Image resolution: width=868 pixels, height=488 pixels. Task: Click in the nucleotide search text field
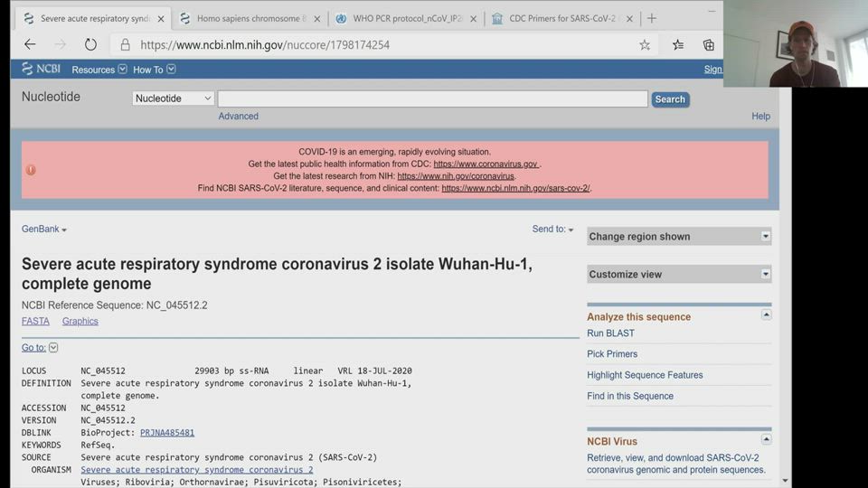click(432, 99)
